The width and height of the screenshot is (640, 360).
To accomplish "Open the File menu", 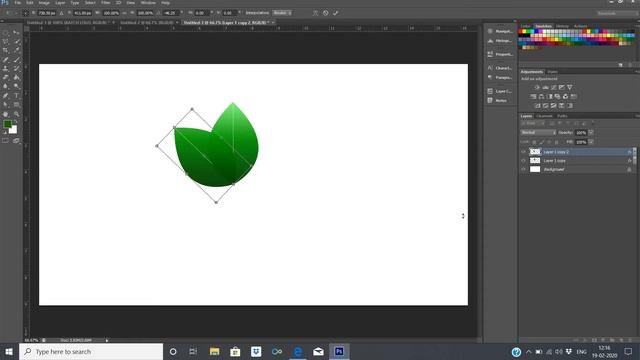I will point(18,2).
